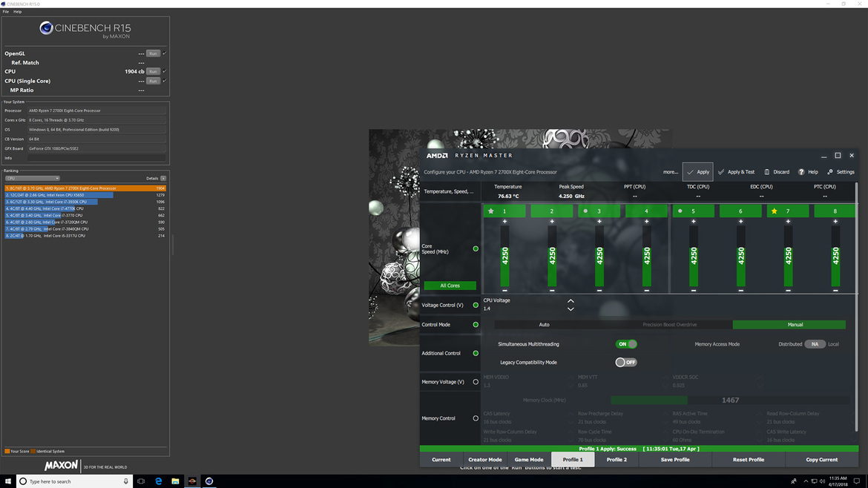Screen dimensions: 868x488
Task: Select the Profile 1 tab
Action: 573,460
